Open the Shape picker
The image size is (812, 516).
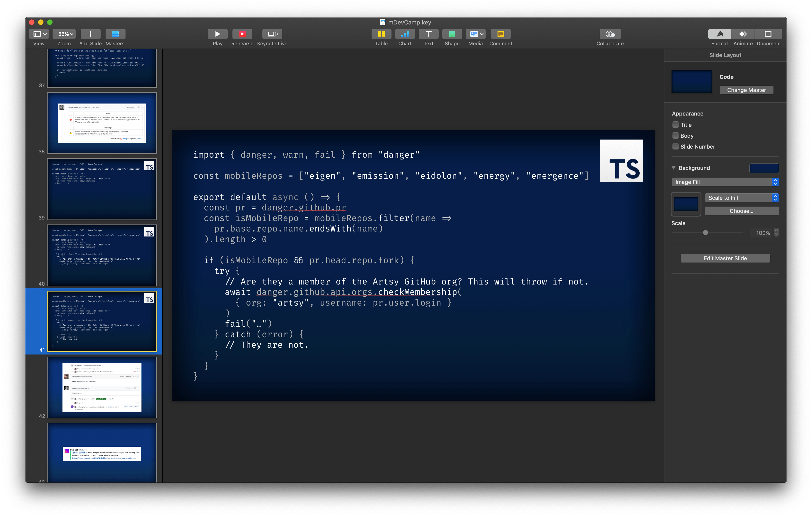click(452, 34)
